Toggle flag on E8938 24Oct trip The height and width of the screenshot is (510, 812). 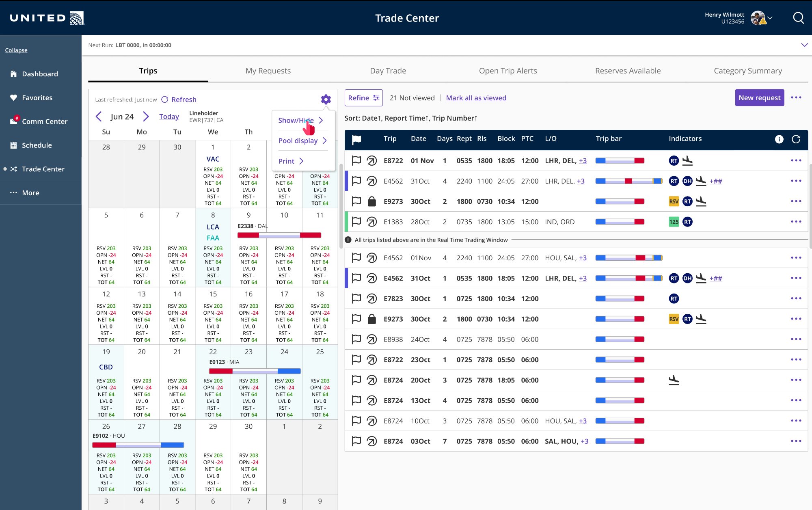pos(356,339)
